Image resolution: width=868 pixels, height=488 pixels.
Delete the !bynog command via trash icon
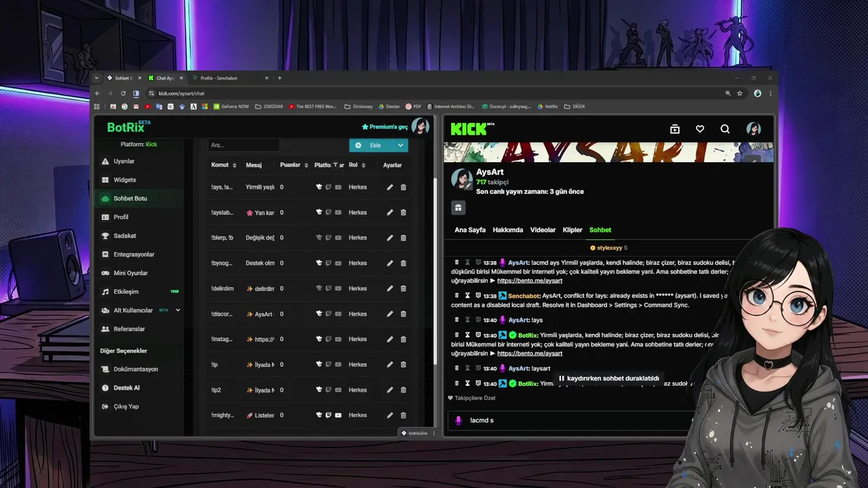[403, 263]
